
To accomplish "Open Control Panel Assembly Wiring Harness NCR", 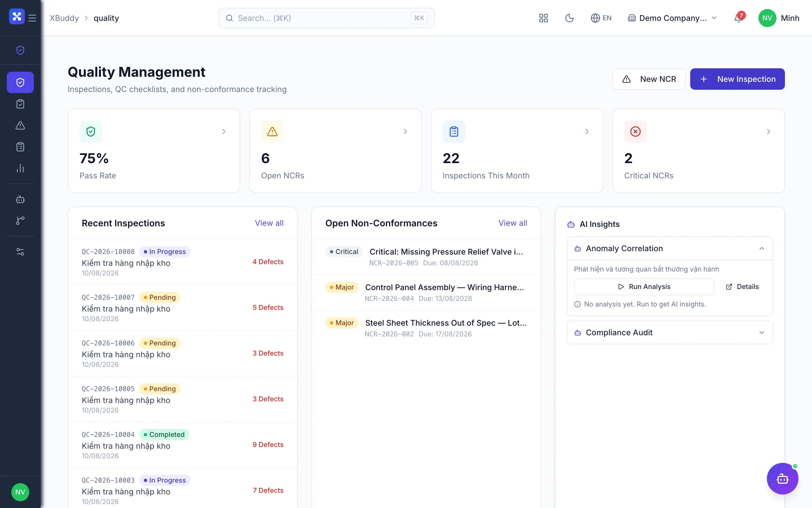I will (x=426, y=292).
